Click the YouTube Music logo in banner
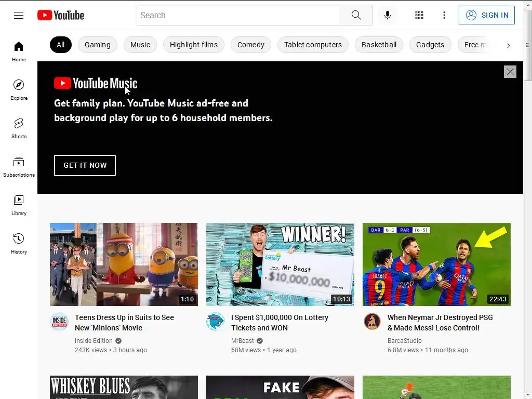Screen dimensions: 532x399 click(96, 84)
